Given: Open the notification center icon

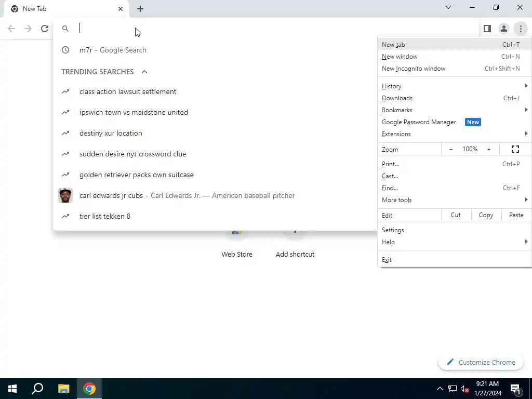Looking at the screenshot, I should click(515, 389).
